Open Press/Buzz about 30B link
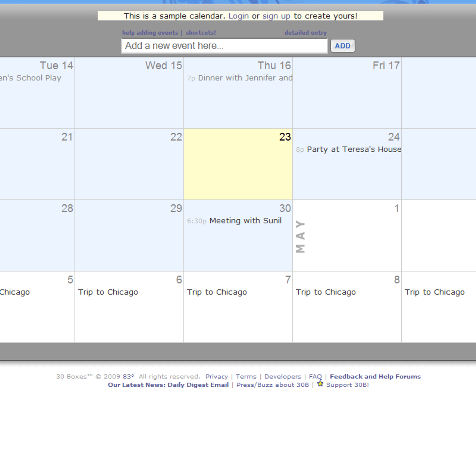This screenshot has width=476, height=476. (x=273, y=385)
